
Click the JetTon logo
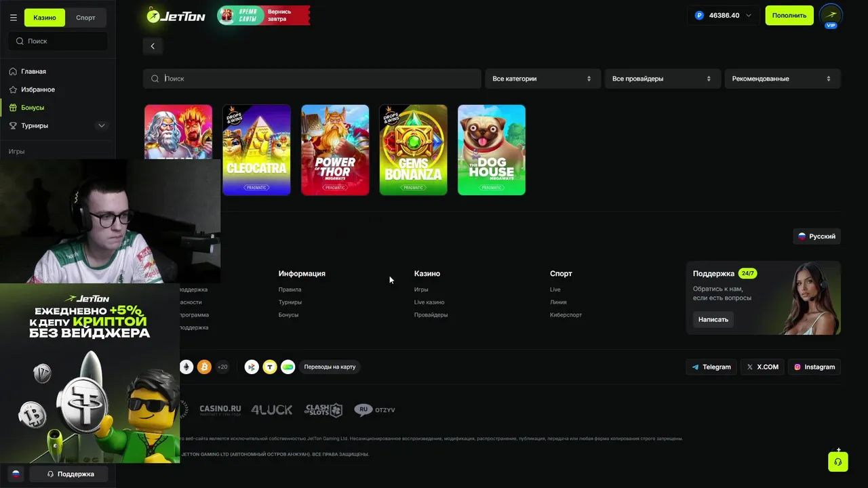(x=176, y=15)
